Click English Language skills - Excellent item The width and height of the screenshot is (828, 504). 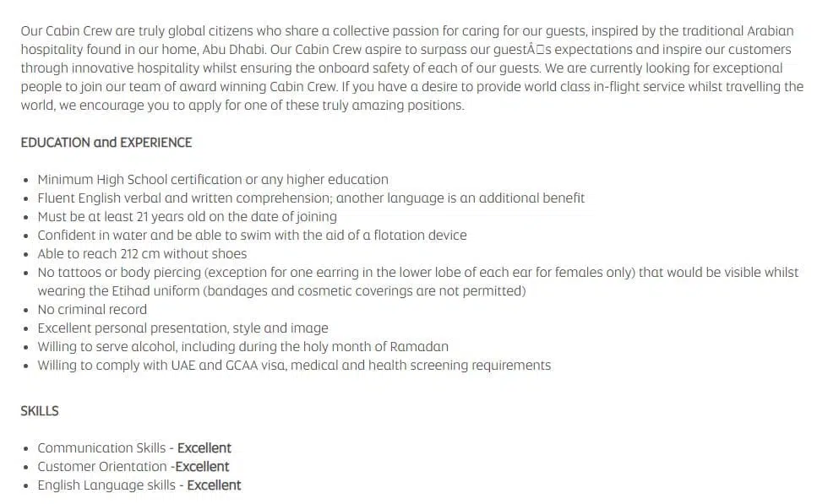(139, 485)
